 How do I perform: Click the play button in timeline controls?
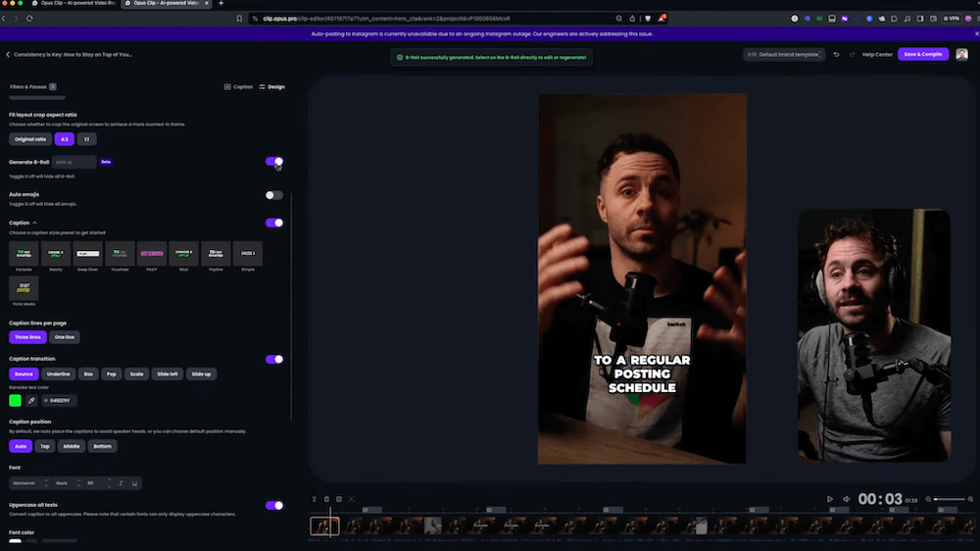[x=829, y=499]
